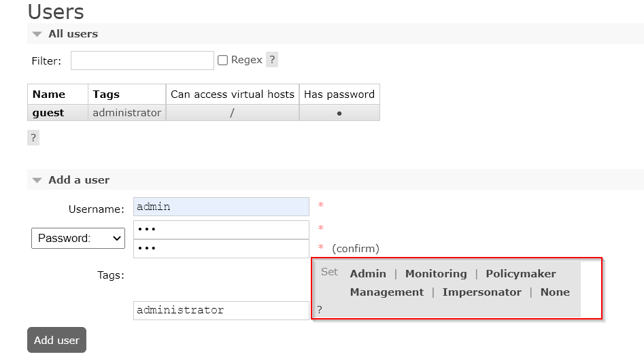
Task: Set the Admin tag
Action: click(368, 274)
